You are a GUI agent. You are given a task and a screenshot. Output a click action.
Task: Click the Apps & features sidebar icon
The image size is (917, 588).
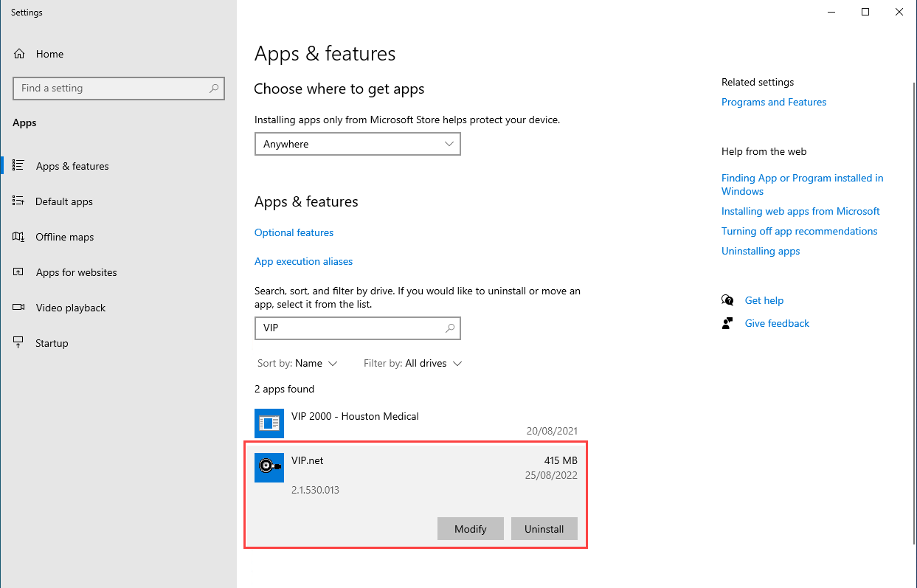(x=19, y=166)
